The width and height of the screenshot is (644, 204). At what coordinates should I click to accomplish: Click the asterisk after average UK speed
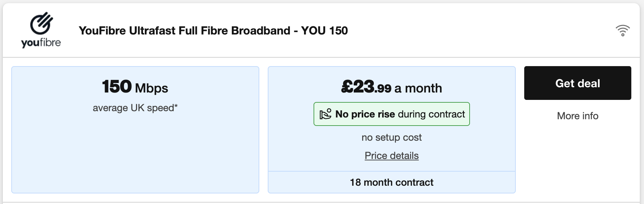click(x=176, y=106)
